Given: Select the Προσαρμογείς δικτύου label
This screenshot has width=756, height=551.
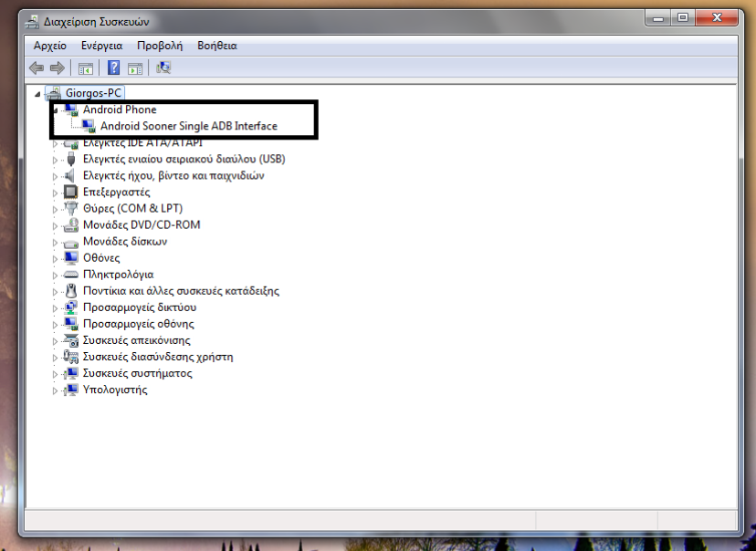Looking at the screenshot, I should point(140,307).
